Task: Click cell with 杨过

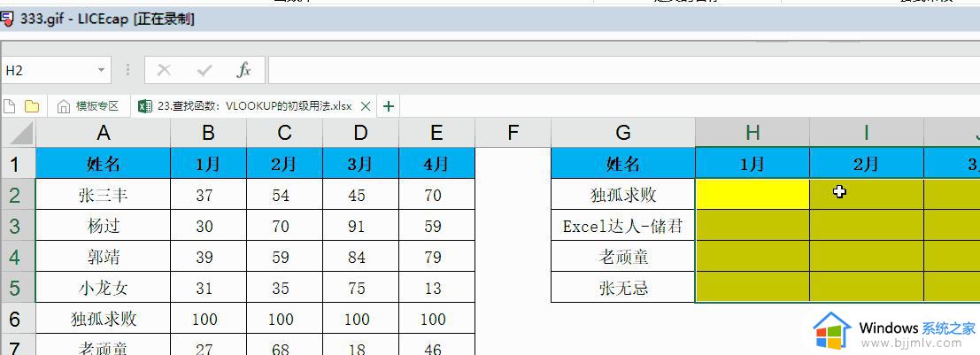Action: point(103,226)
